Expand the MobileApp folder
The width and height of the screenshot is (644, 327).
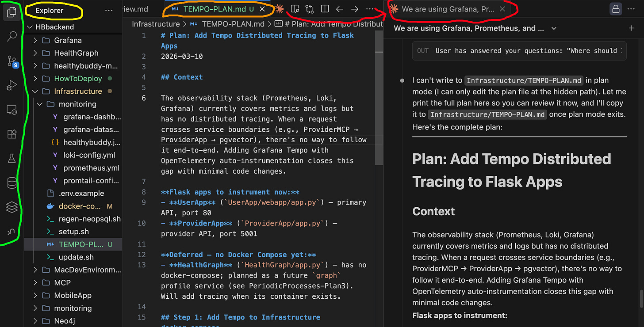point(36,296)
